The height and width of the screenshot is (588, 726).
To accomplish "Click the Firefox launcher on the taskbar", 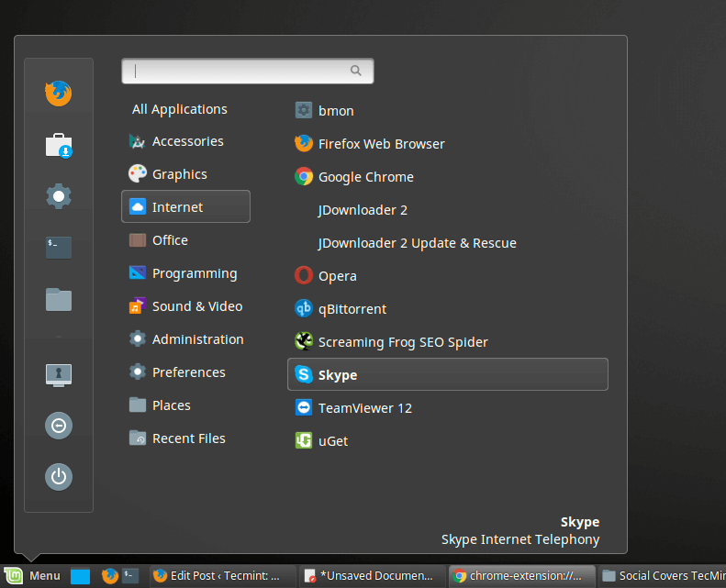I will 110,576.
